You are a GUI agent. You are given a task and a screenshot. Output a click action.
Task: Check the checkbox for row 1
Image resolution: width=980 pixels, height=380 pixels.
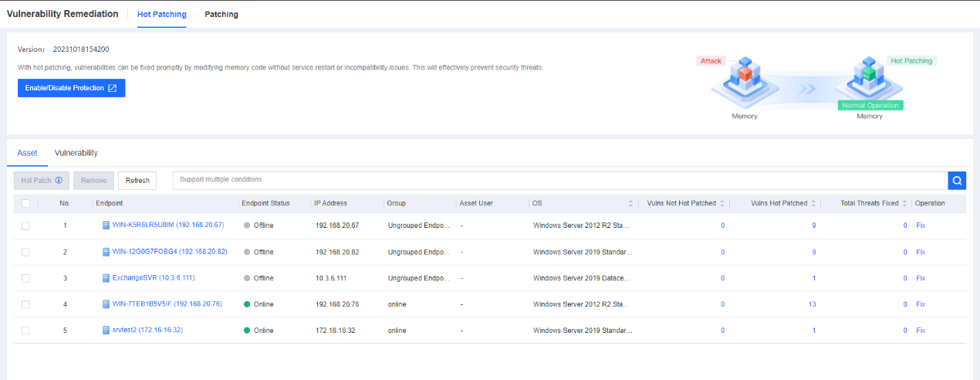pyautogui.click(x=25, y=226)
